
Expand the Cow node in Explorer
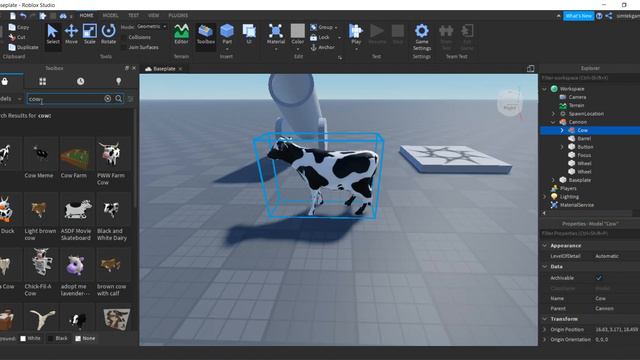pyautogui.click(x=562, y=130)
